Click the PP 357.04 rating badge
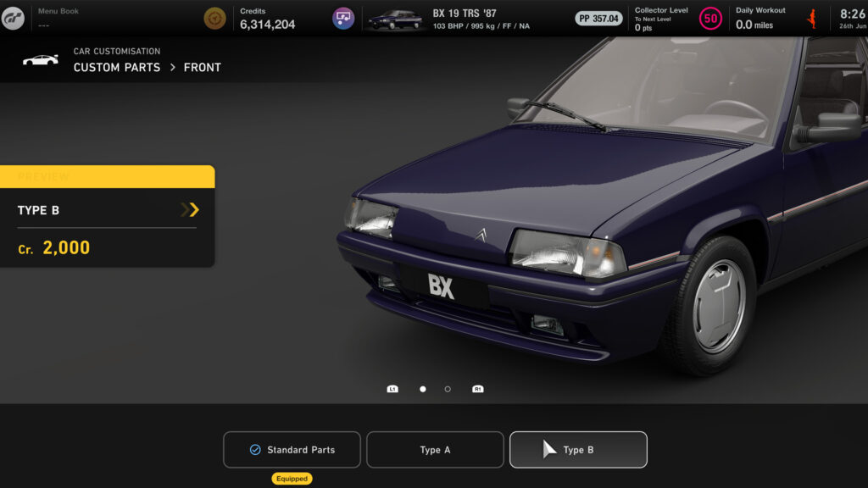868x488 pixels. [x=598, y=19]
